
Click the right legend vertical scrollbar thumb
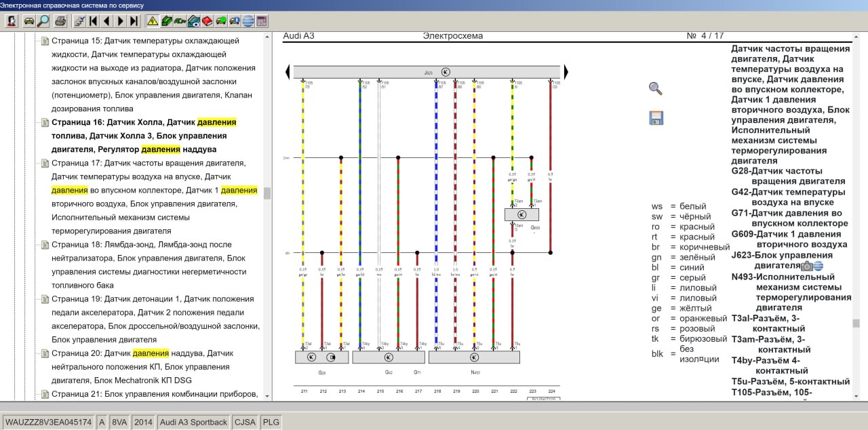[856, 323]
